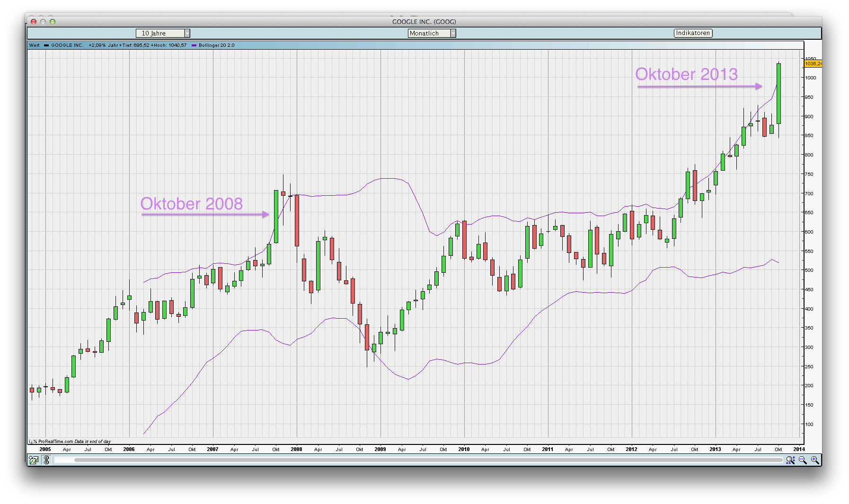Click the 'Hoch: 1040,57' value in legend
849x504 pixels.
coord(169,45)
